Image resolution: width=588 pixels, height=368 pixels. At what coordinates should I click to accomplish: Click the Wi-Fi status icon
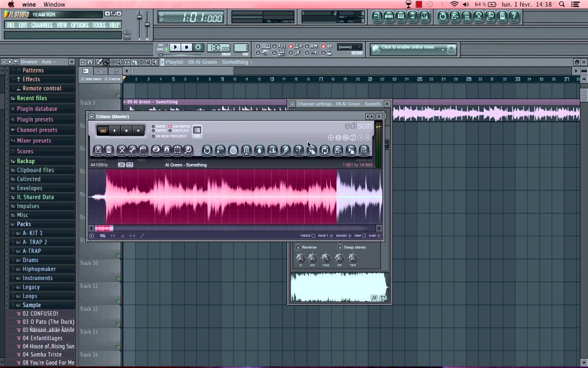[x=454, y=5]
